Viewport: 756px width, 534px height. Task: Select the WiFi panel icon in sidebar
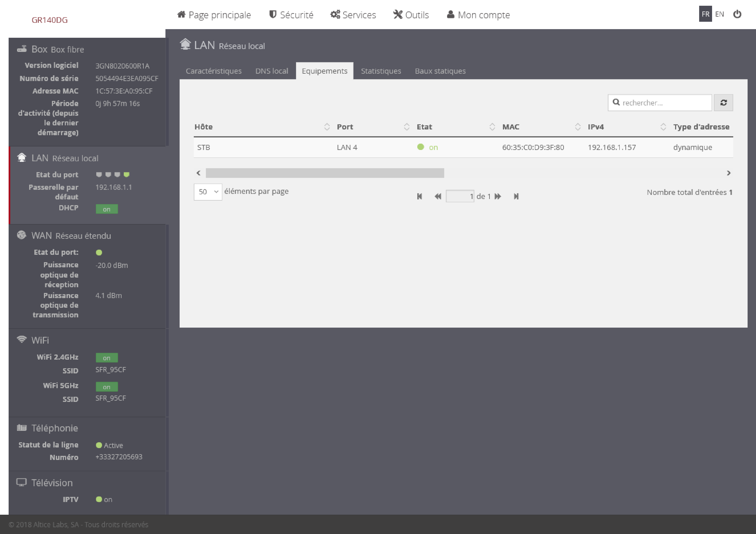point(22,339)
